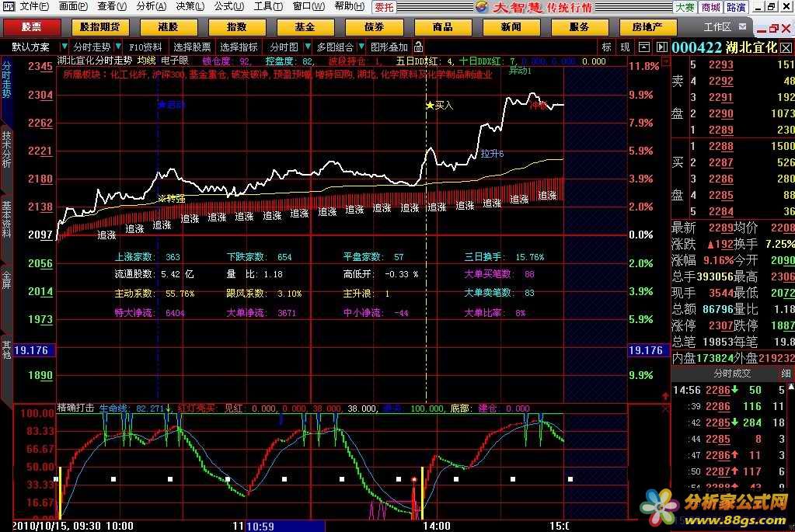Open the 分析(A) menu
This screenshot has width=795, height=532.
click(151, 6)
